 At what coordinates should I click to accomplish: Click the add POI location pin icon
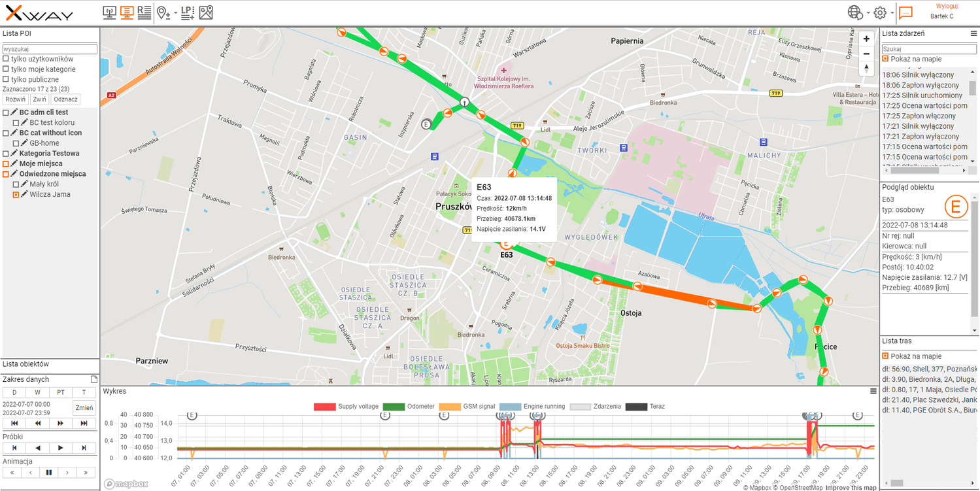tap(163, 12)
